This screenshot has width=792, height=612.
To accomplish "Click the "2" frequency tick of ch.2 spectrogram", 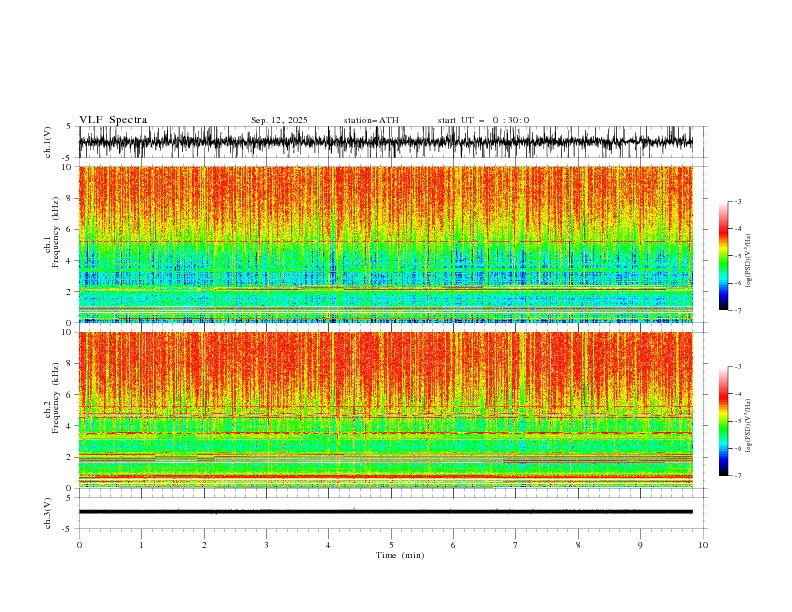I will tap(69, 457).
